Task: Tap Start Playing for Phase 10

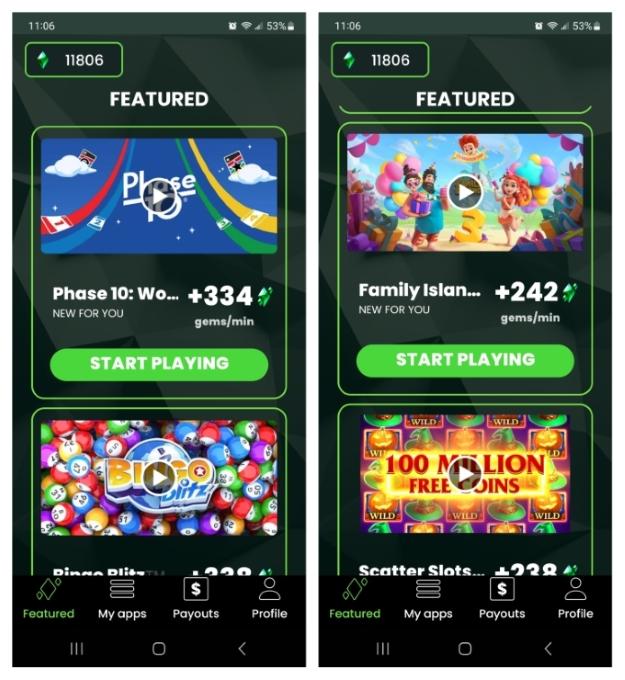Action: [x=159, y=363]
